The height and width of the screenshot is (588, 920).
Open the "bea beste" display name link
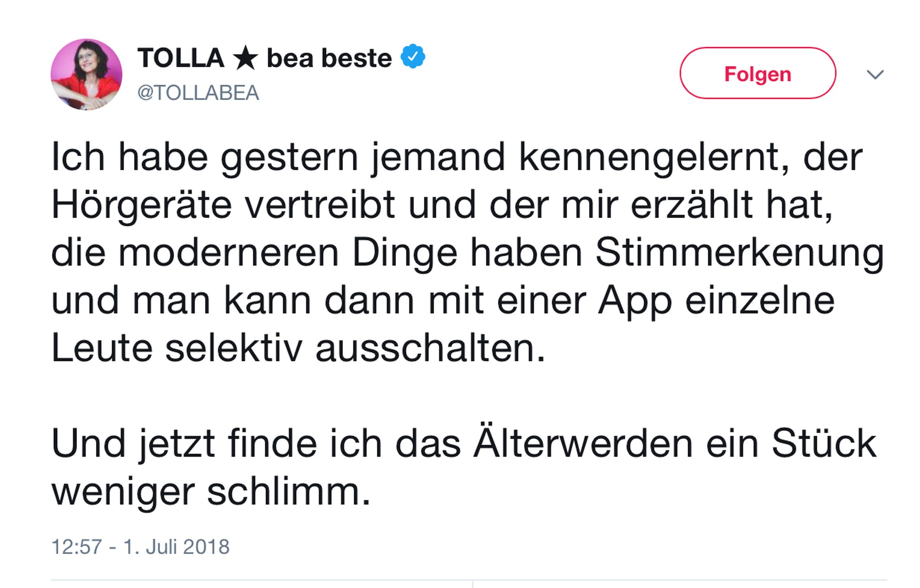[x=329, y=58]
